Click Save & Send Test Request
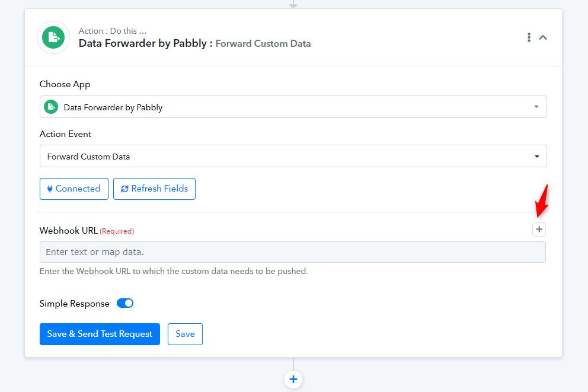The height and width of the screenshot is (392, 588). point(100,334)
